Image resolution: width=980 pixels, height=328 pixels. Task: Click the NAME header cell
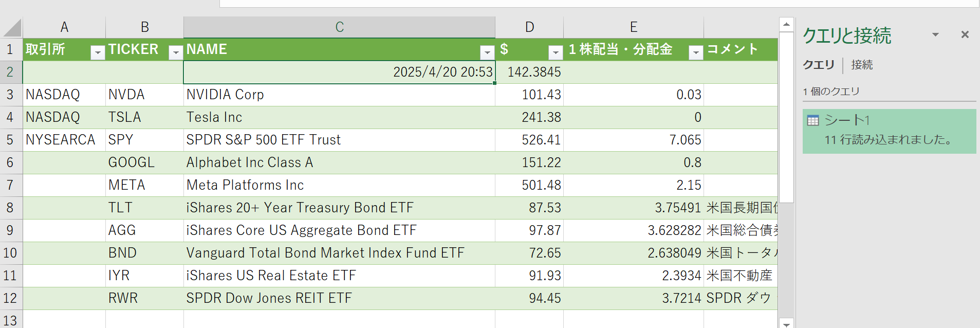point(339,49)
